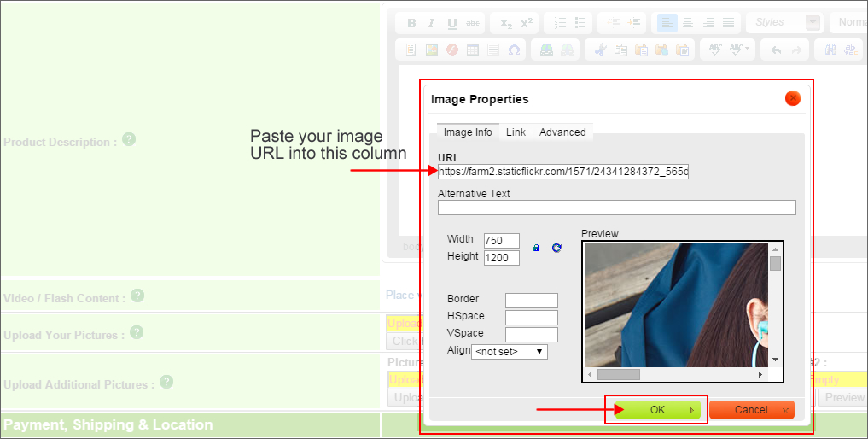Image resolution: width=868 pixels, height=439 pixels.
Task: Switch to the Advanced tab
Action: tap(562, 132)
